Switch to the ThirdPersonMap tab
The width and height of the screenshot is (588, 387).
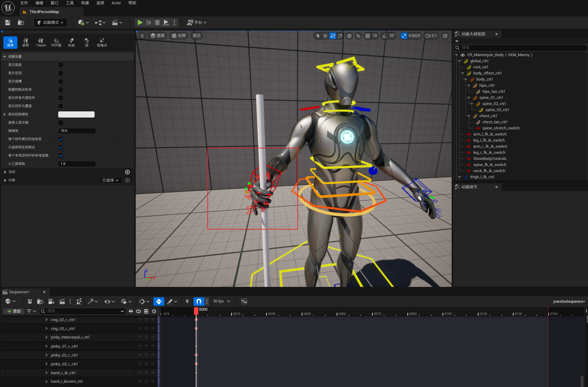coord(44,12)
